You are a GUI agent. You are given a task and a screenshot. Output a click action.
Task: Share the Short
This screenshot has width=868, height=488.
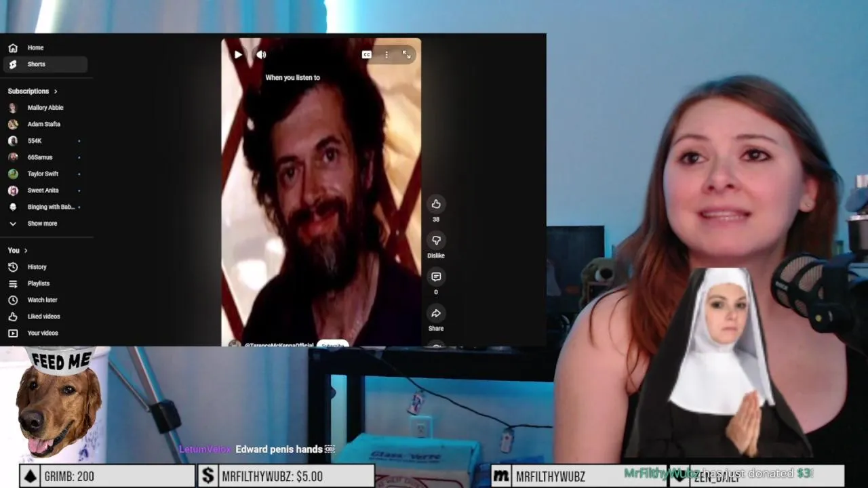click(436, 313)
